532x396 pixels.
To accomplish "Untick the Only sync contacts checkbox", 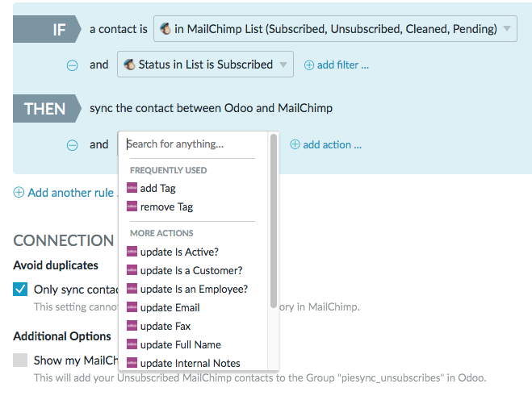I will (x=20, y=290).
